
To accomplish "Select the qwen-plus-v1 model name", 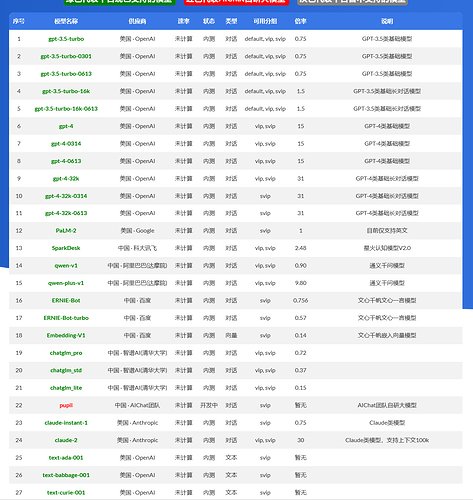I will click(66, 283).
